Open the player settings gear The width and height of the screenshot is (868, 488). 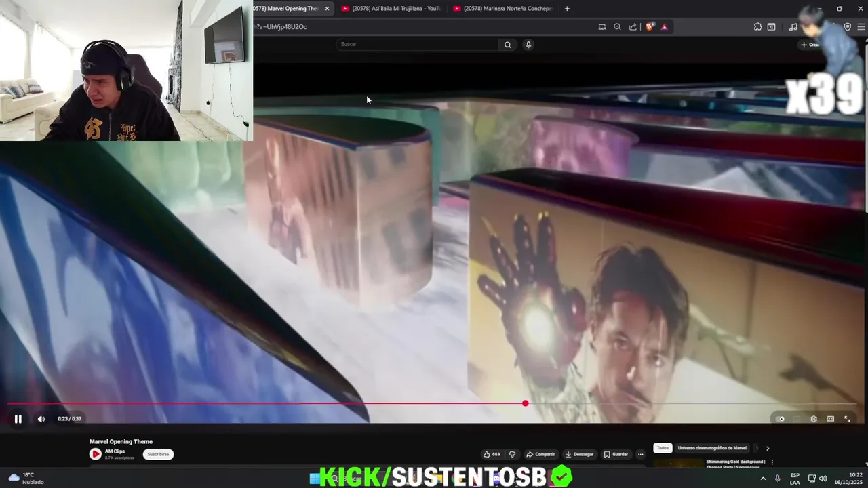tap(814, 419)
